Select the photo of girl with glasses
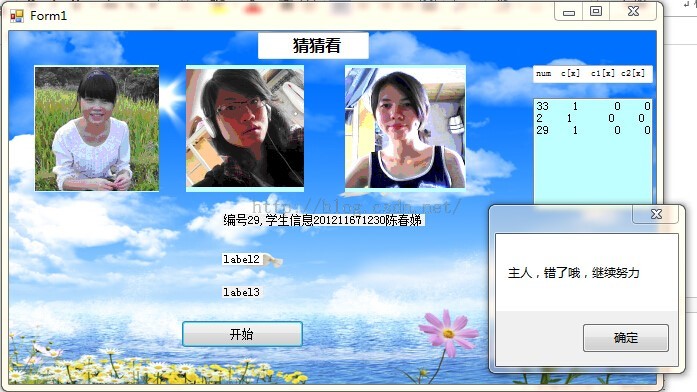 245,128
